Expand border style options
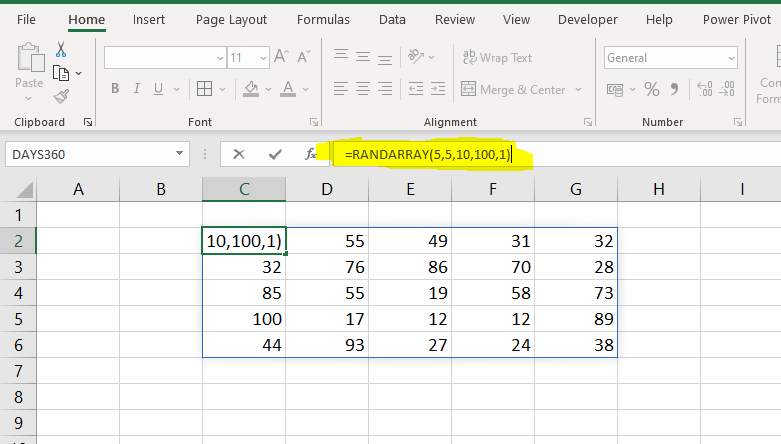Image resolution: width=781 pixels, height=444 pixels. pyautogui.click(x=223, y=90)
